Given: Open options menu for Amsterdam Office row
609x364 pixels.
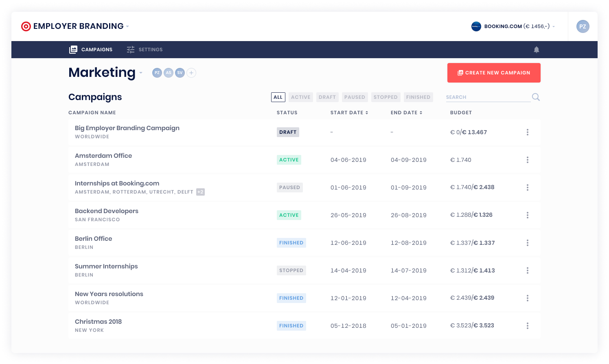Looking at the screenshot, I should click(x=528, y=160).
